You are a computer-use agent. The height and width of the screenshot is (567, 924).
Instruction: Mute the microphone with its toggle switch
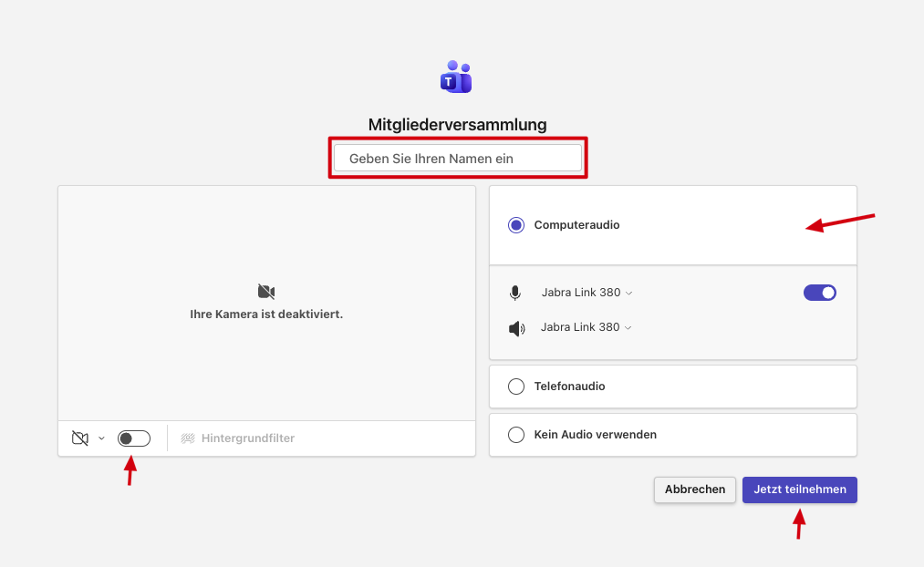[x=819, y=293]
